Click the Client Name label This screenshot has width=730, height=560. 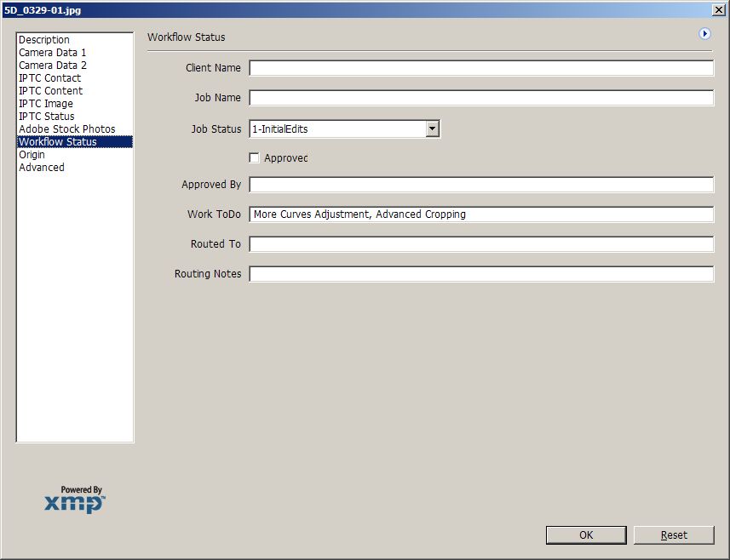pos(213,68)
